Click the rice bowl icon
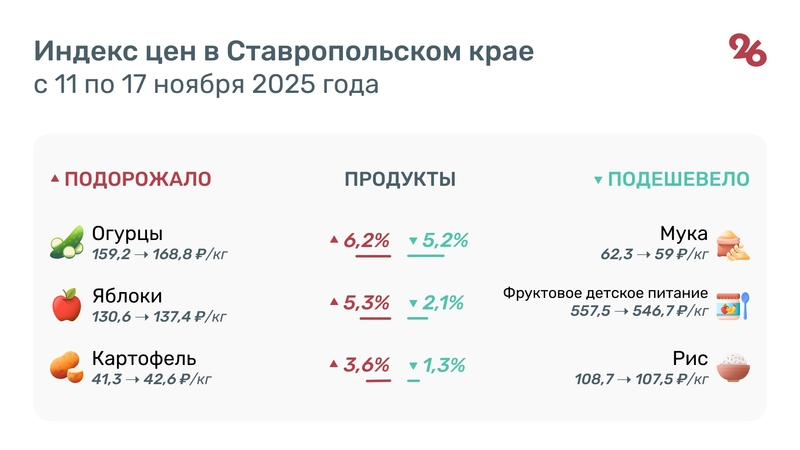This screenshot has height=450, width=800. click(x=735, y=367)
